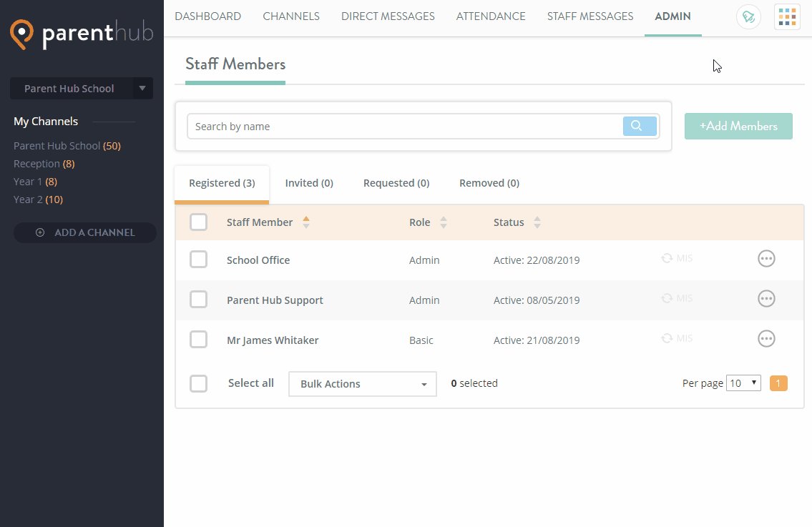The width and height of the screenshot is (812, 527).
Task: Open the Per page dropdown
Action: [743, 383]
